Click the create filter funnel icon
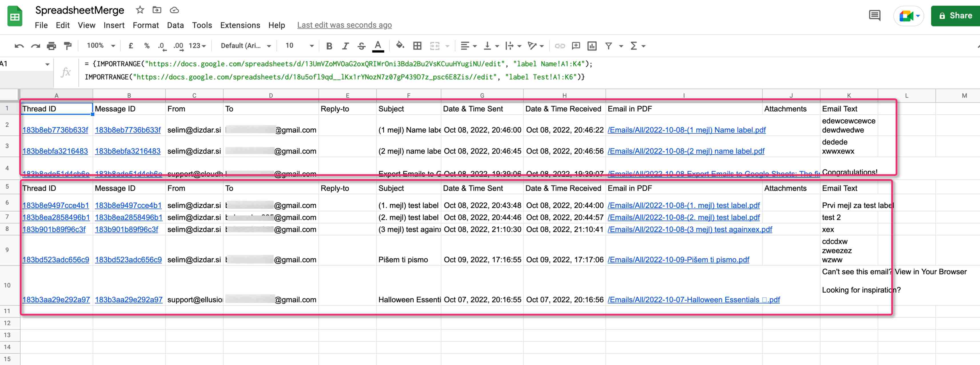 click(609, 46)
